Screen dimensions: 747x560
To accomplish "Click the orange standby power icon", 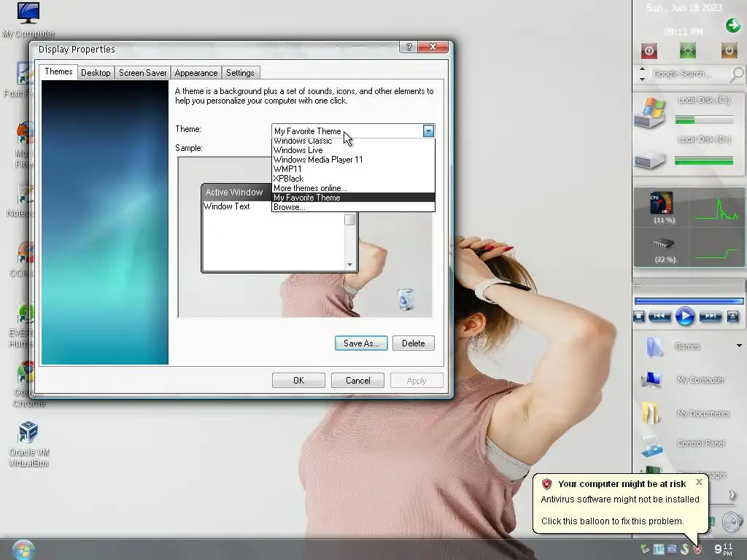I will point(729,50).
